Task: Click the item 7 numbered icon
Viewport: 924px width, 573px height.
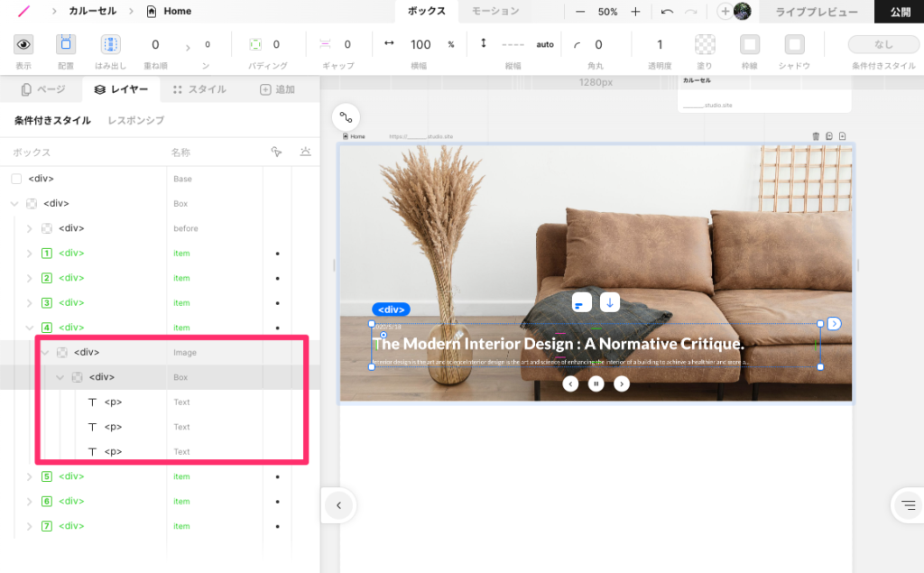Action: pyautogui.click(x=47, y=526)
